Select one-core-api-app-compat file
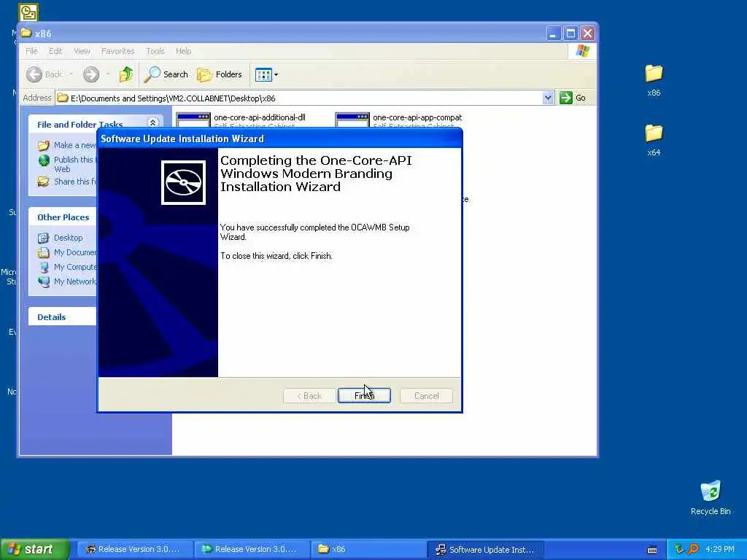The image size is (747, 560). pyautogui.click(x=417, y=117)
